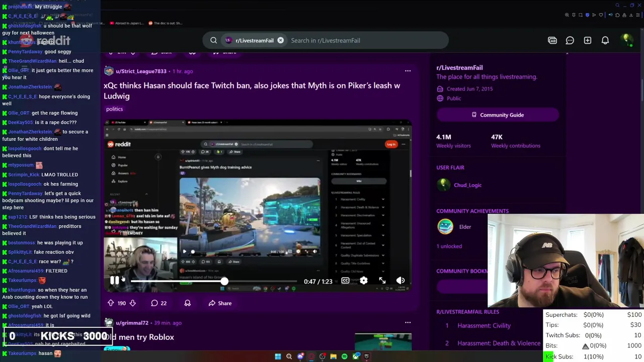The height and width of the screenshot is (362, 644).
Task: Open user profile u/grimmal72
Action: pyautogui.click(x=132, y=323)
